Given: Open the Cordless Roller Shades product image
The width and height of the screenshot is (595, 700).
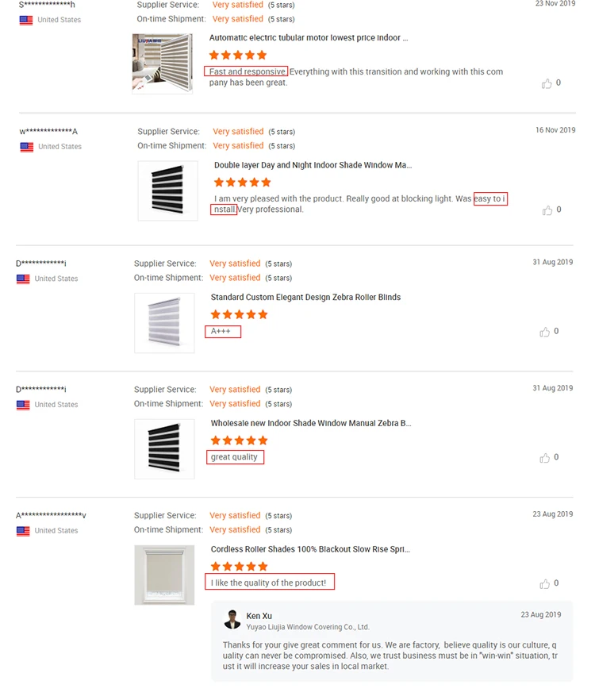Looking at the screenshot, I should [164, 575].
